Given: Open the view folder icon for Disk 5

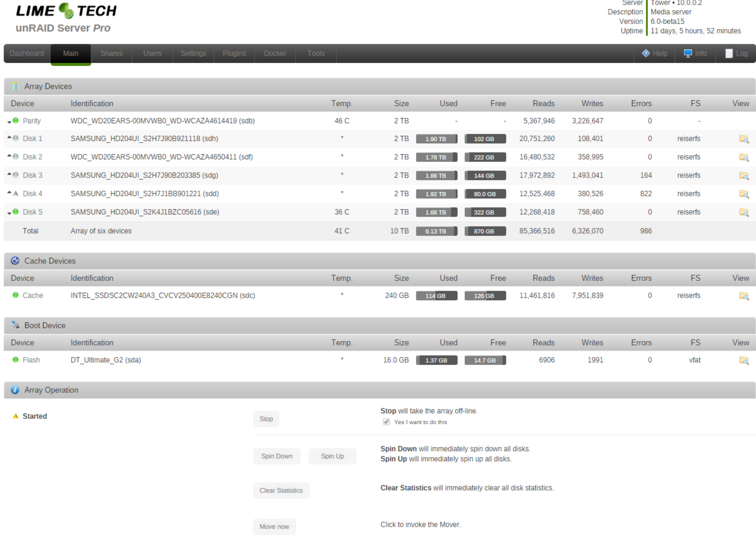Looking at the screenshot, I should coord(744,212).
